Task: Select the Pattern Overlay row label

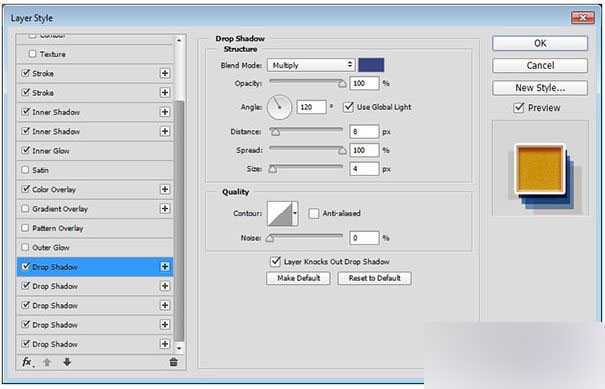Action: pos(58,228)
